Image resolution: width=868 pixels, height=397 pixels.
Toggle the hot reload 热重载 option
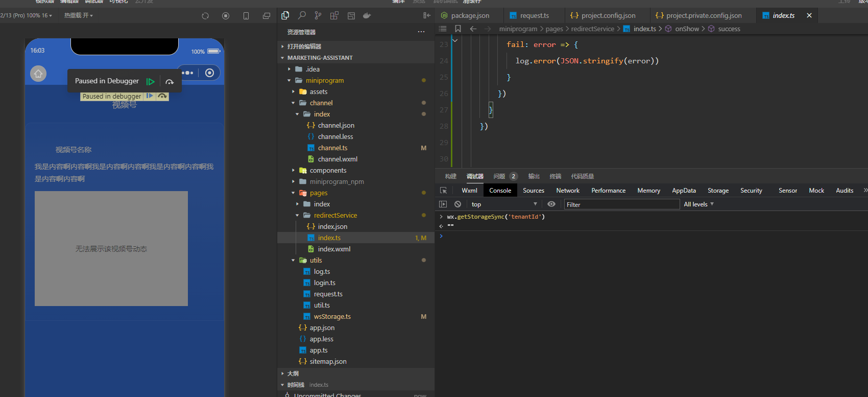(78, 16)
